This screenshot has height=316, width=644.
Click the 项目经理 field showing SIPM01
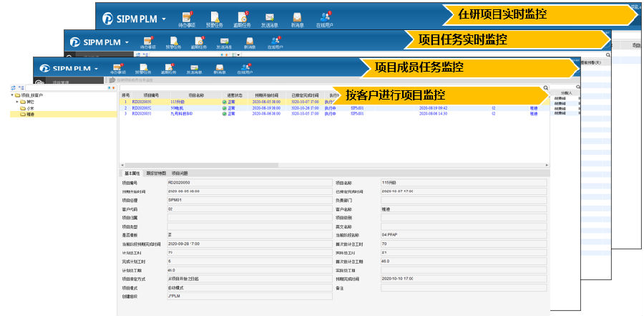(249, 200)
